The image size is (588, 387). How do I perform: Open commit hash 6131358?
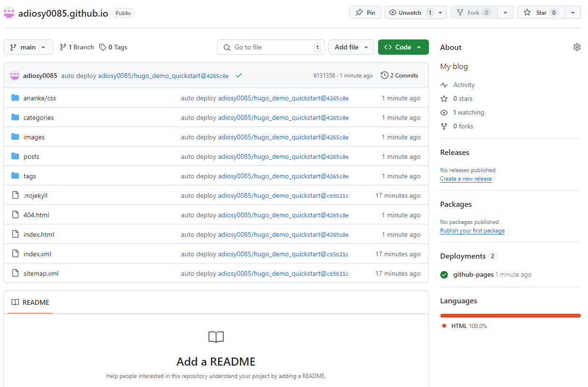(x=324, y=76)
